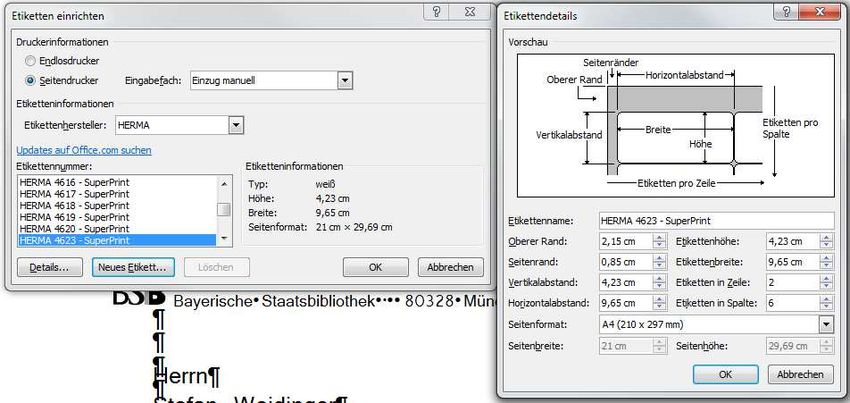Increase Etiketten in Zeile spinner value

pos(824,279)
